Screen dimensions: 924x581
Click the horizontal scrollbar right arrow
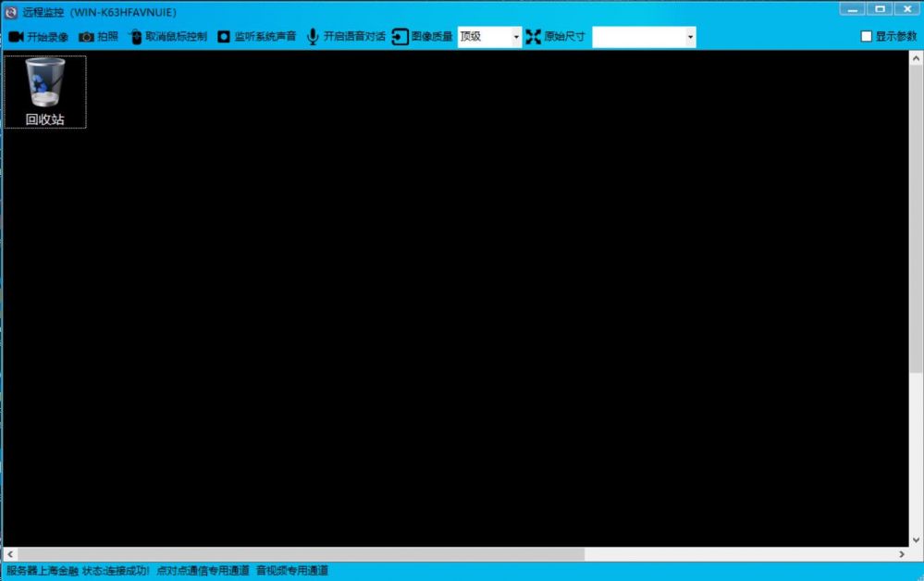tap(902, 554)
